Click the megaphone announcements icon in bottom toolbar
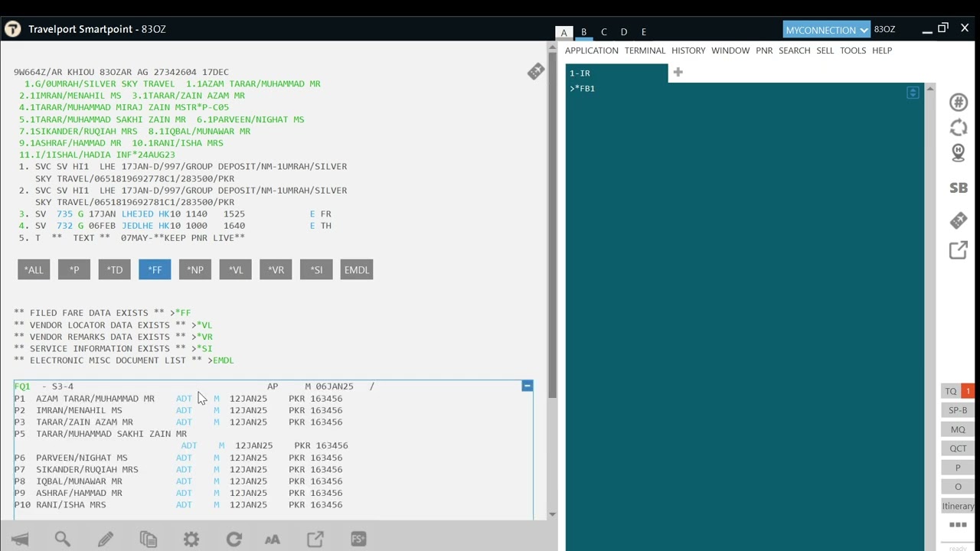980x551 pixels. coord(20,540)
